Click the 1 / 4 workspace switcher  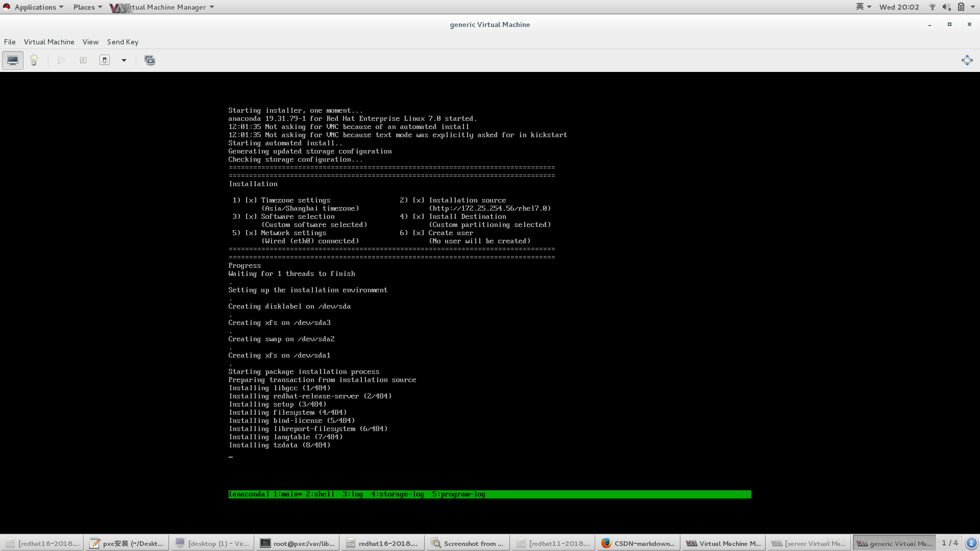(x=950, y=543)
